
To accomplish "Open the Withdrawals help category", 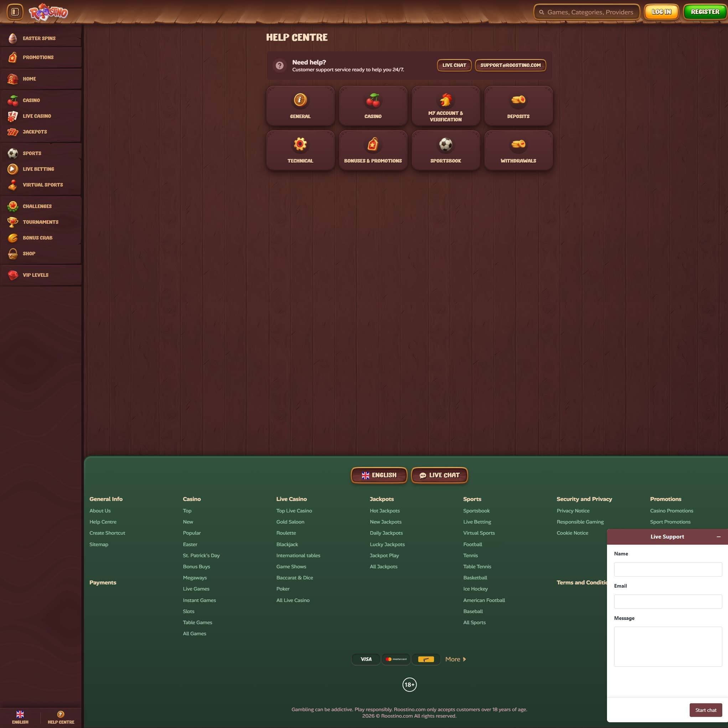I will pos(518,150).
